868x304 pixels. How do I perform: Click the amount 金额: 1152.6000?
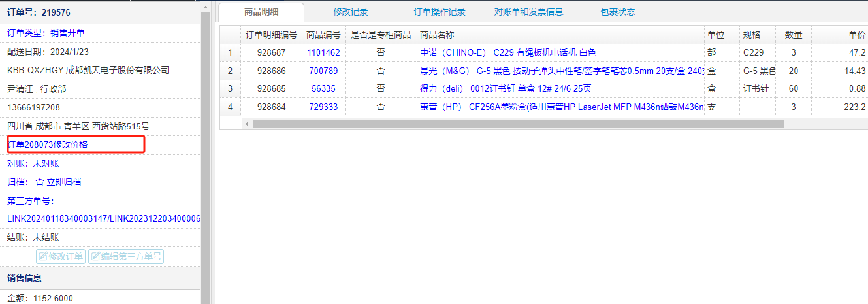click(x=40, y=298)
